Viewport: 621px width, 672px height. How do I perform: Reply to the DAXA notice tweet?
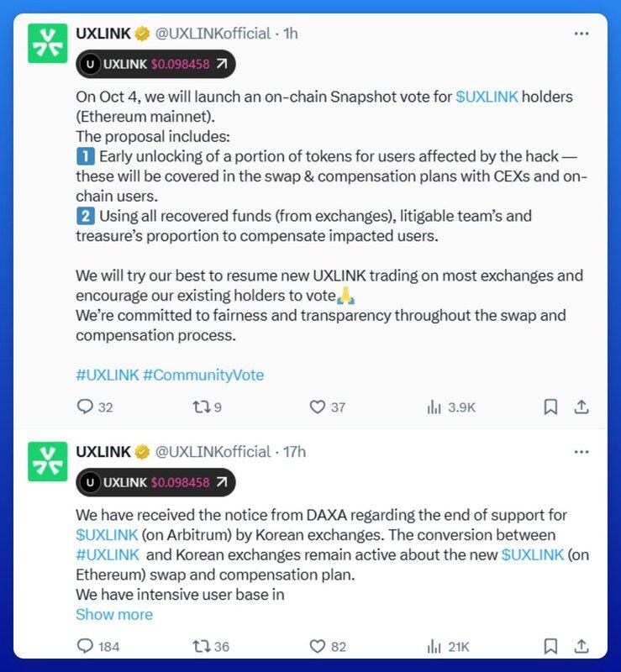[84, 646]
